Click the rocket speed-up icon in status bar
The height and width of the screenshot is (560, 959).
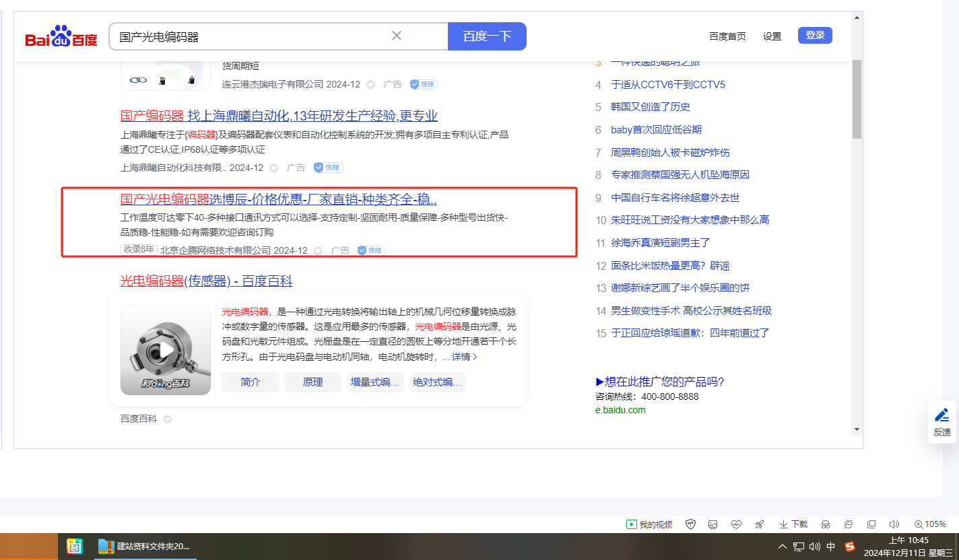click(760, 524)
